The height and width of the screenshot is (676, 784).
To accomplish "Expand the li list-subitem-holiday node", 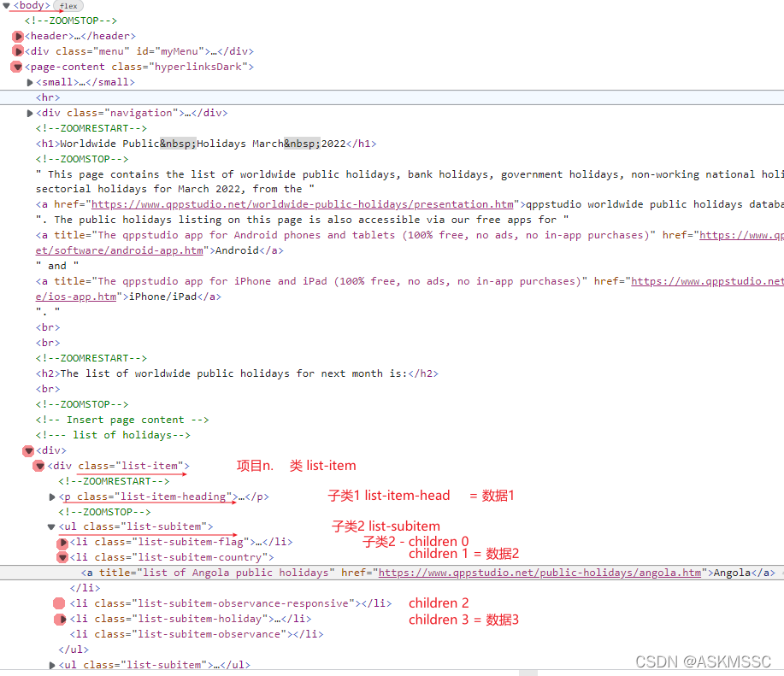I will 62,620.
